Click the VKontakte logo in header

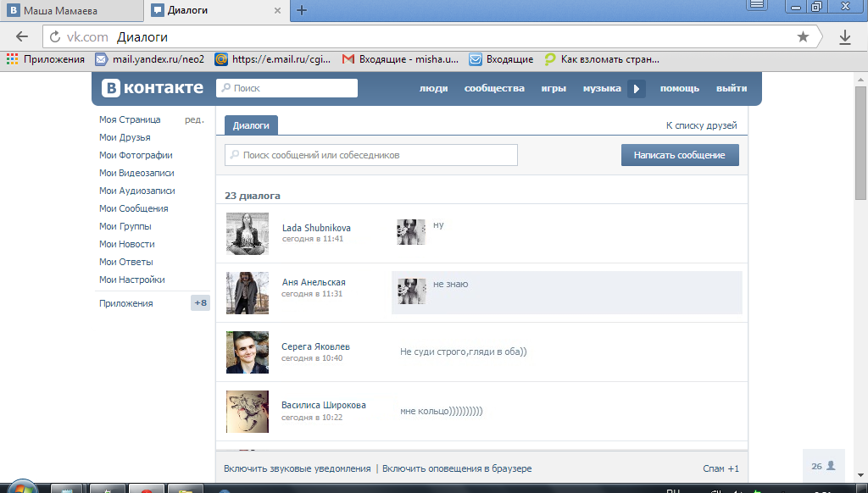[153, 88]
